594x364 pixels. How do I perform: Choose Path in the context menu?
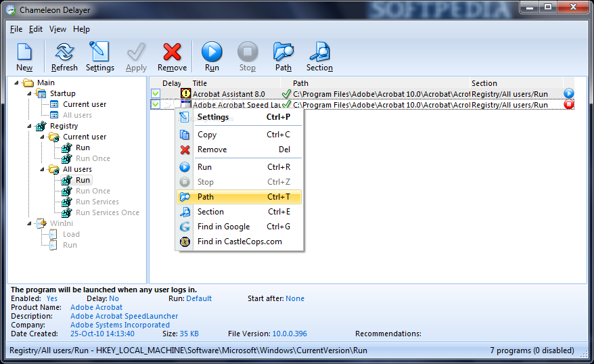tap(239, 197)
